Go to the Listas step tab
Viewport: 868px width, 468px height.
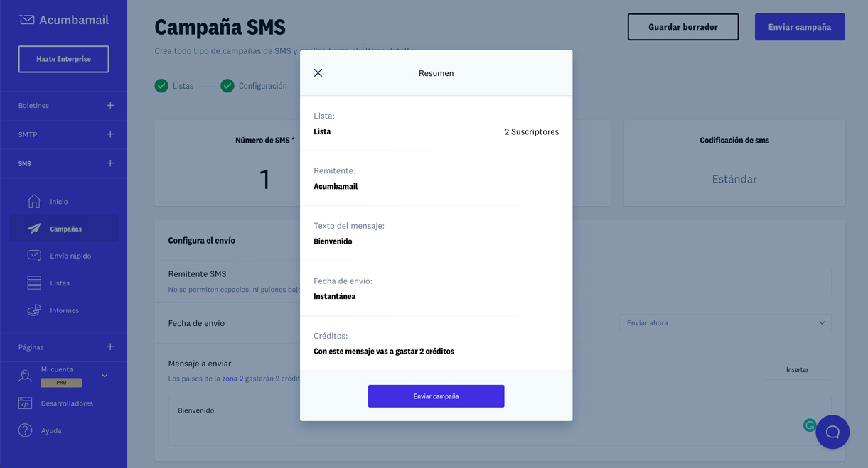174,86
